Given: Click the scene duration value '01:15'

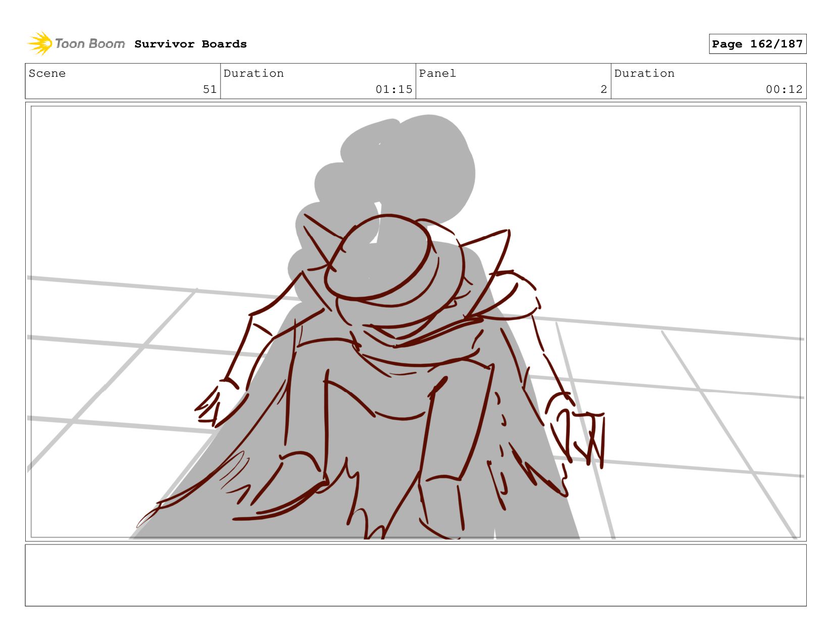Looking at the screenshot, I should pos(394,89).
